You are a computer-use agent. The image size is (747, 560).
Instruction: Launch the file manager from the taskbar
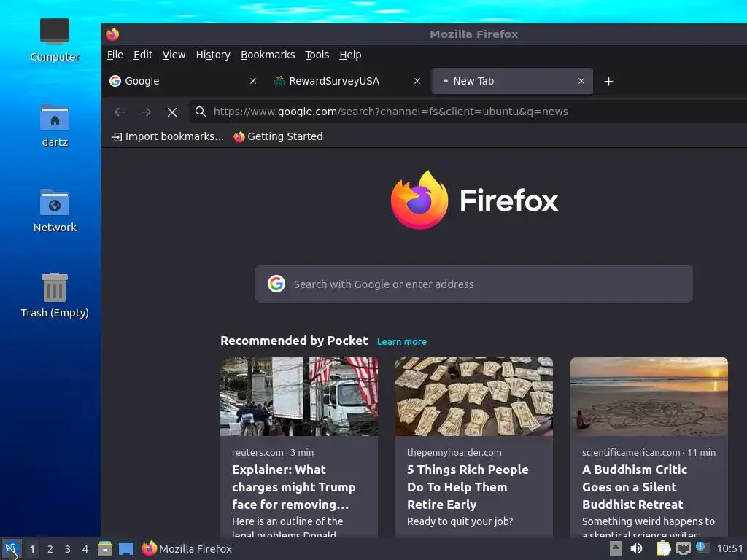[105, 549]
